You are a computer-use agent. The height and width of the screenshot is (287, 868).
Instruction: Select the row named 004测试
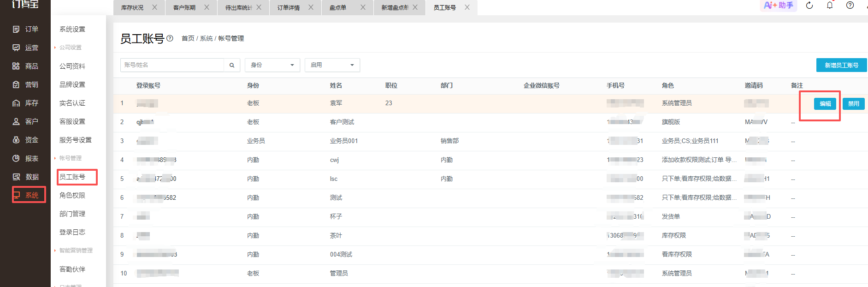(490, 255)
